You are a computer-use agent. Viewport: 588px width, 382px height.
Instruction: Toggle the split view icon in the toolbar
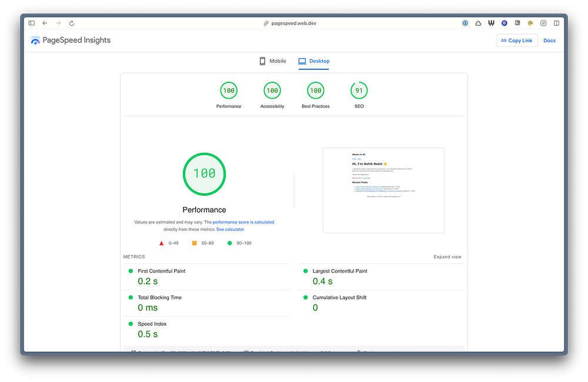[x=556, y=24]
